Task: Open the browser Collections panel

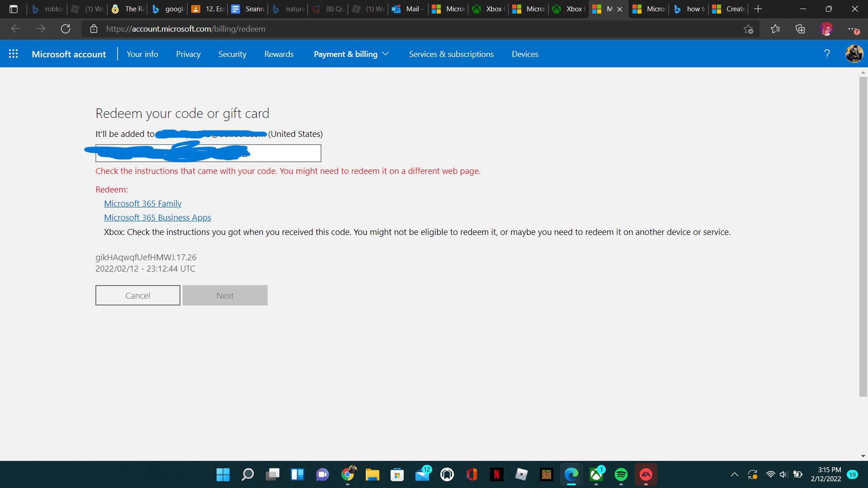Action: pos(800,29)
